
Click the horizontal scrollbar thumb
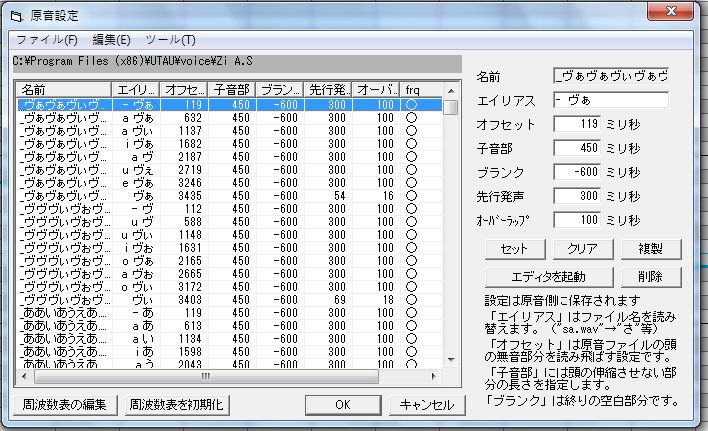pyautogui.click(x=206, y=376)
